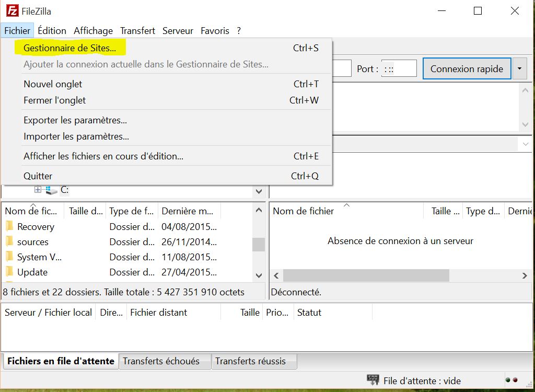535x392 pixels.
Task: Open the Connexion rapide history dropdown arrow
Action: 519,68
